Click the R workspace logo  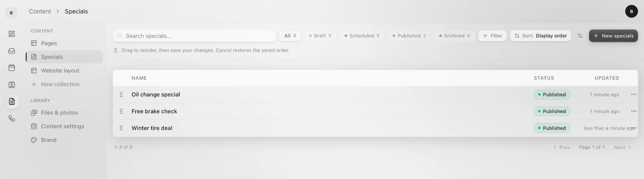pos(11,13)
